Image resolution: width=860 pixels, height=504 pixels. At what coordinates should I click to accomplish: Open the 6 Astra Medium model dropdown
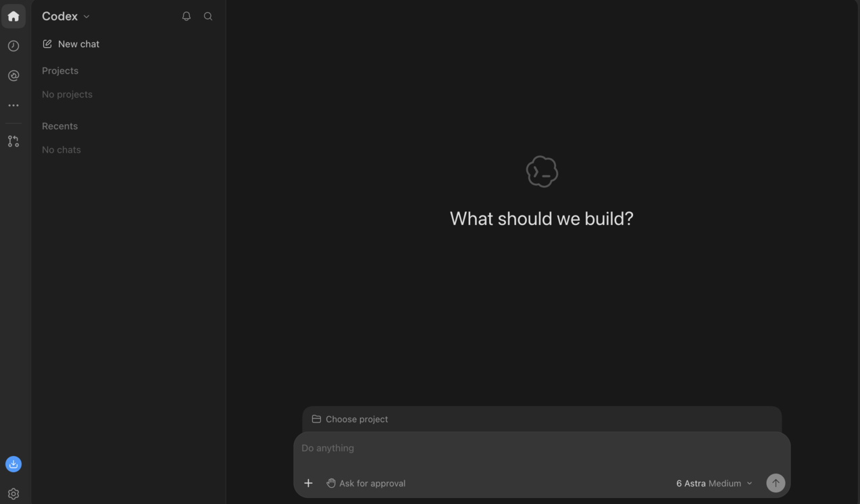pyautogui.click(x=714, y=483)
